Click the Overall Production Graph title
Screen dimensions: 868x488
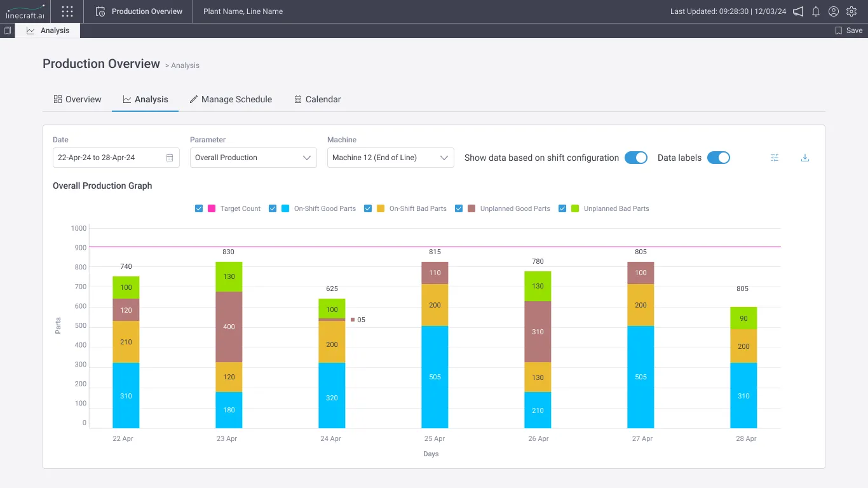(102, 186)
